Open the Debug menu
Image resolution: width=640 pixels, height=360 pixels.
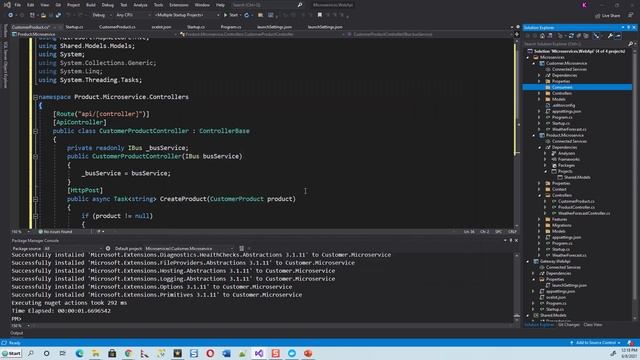(x=107, y=5)
